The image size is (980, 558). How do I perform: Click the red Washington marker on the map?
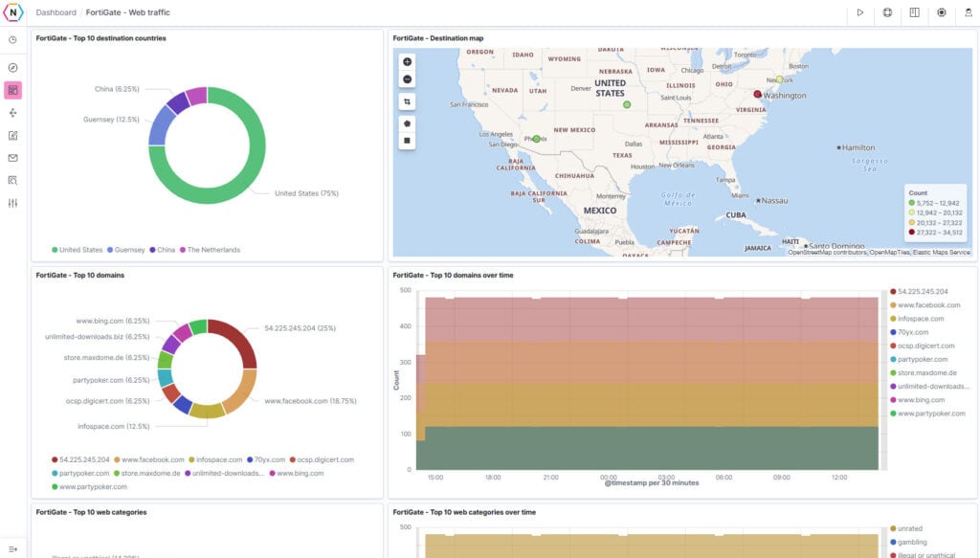click(757, 95)
